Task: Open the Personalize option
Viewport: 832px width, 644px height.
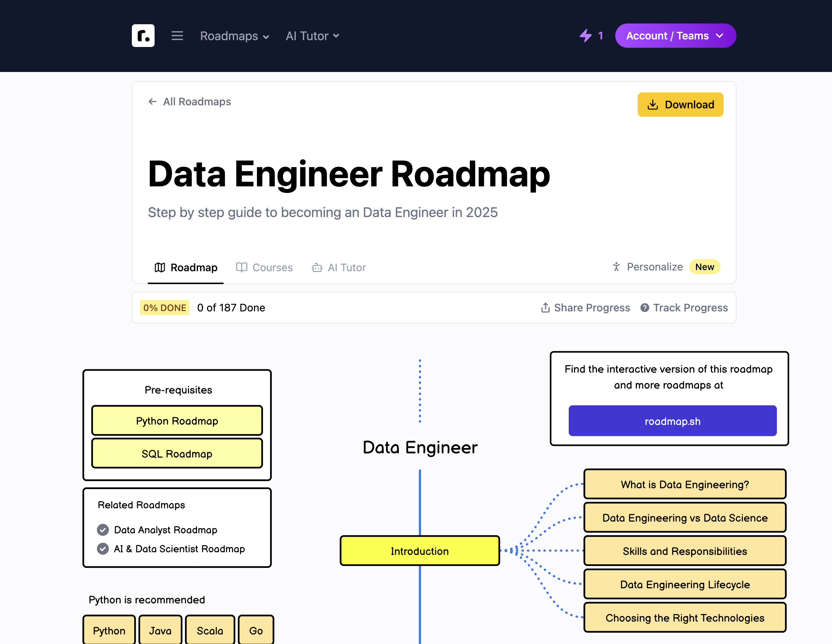Action: coord(655,267)
